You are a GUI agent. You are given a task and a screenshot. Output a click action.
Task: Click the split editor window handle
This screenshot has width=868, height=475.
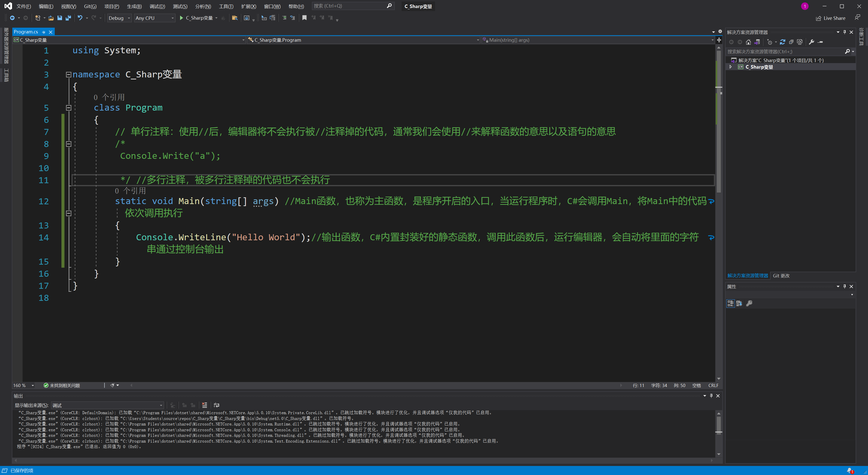pos(719,40)
